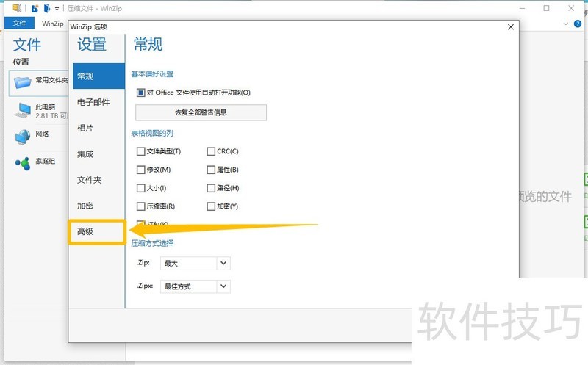The width and height of the screenshot is (588, 365).
Task: Click the second quick-access toolbar icon
Action: (x=47, y=8)
